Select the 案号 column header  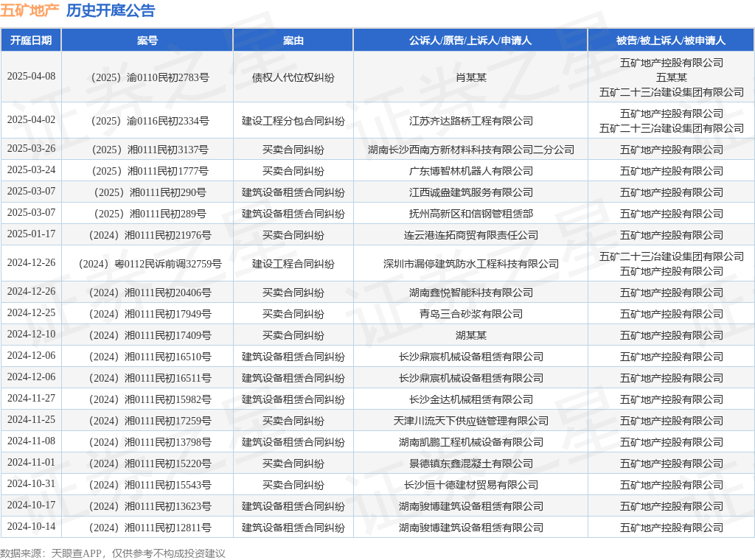147,41
